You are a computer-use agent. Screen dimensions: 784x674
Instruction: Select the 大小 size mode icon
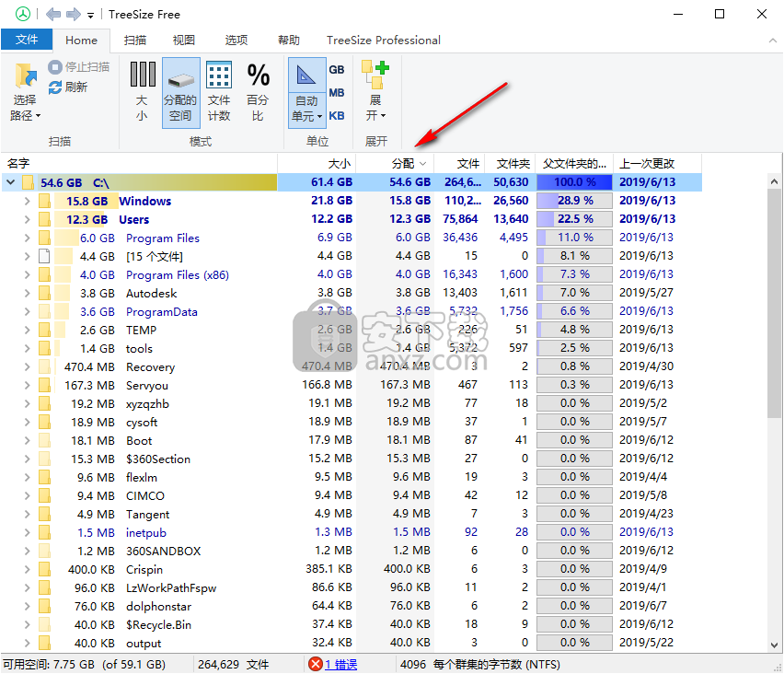click(x=143, y=74)
